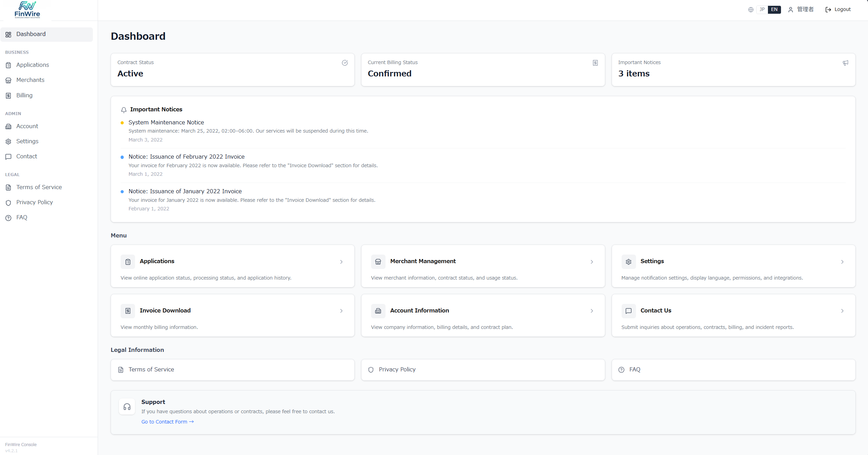Image resolution: width=868 pixels, height=455 pixels.
Task: Switch language to JP
Action: pos(762,9)
